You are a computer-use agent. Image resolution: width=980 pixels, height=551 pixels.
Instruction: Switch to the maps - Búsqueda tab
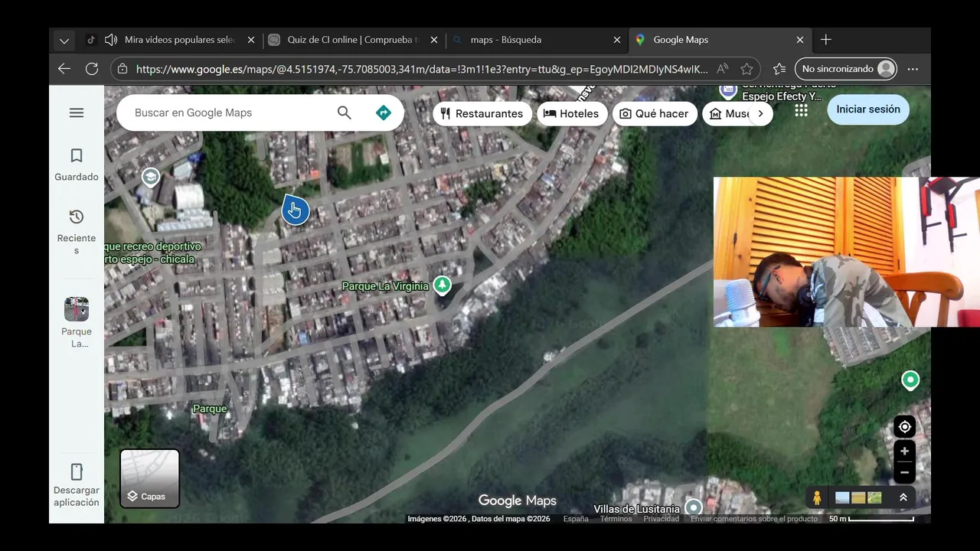536,40
